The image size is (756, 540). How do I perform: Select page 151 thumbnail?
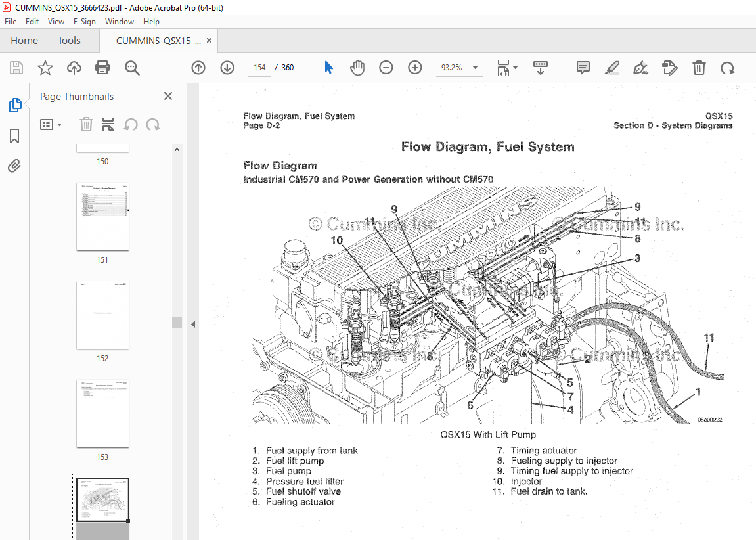102,217
